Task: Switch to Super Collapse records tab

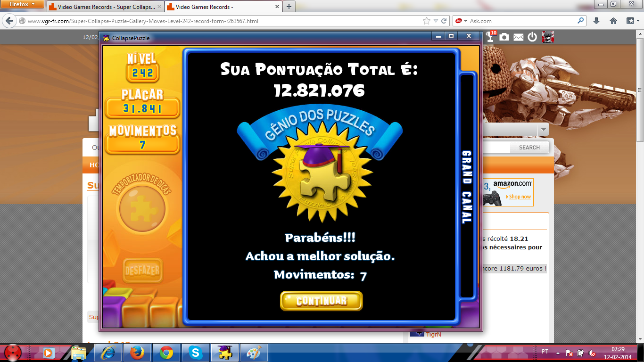Action: tap(105, 7)
